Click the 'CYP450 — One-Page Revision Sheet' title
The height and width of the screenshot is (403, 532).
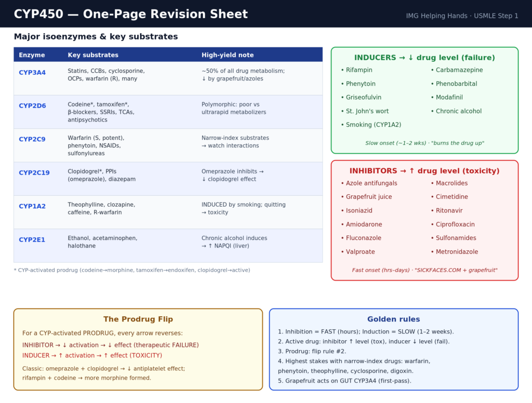pyautogui.click(x=130, y=14)
